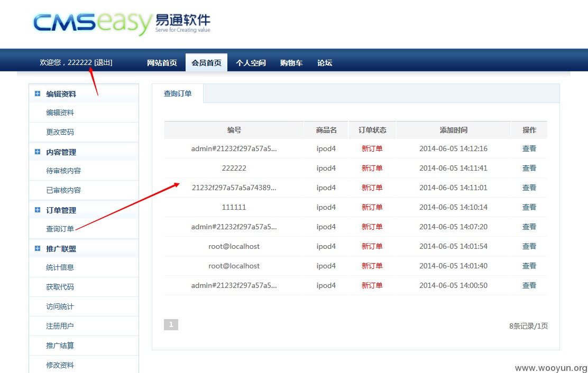Click the timestamp 2014-06-05 14:01:40

click(453, 266)
